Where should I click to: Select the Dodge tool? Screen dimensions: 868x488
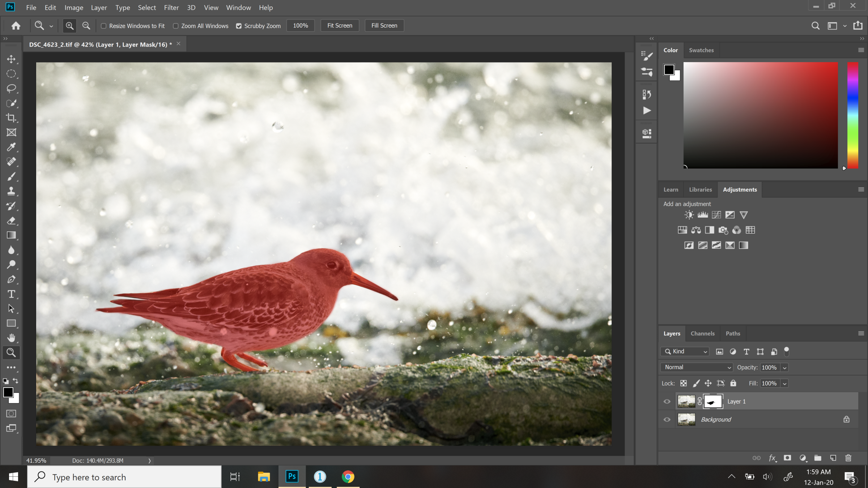11,265
